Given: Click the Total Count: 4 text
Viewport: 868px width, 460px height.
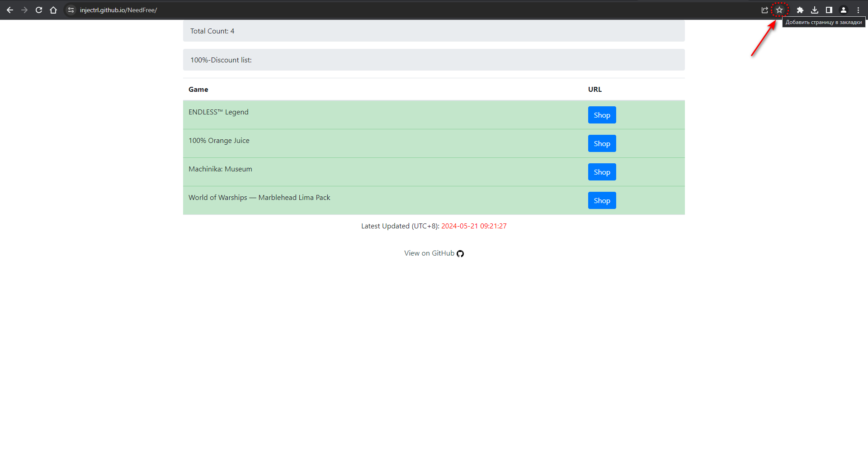Looking at the screenshot, I should (x=212, y=31).
